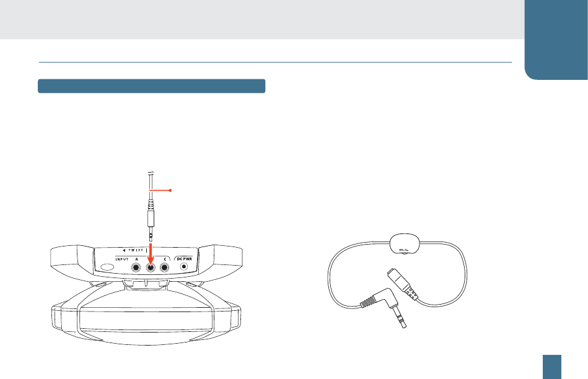
Task: Click the "TWIST" label text
Action: click(x=136, y=250)
